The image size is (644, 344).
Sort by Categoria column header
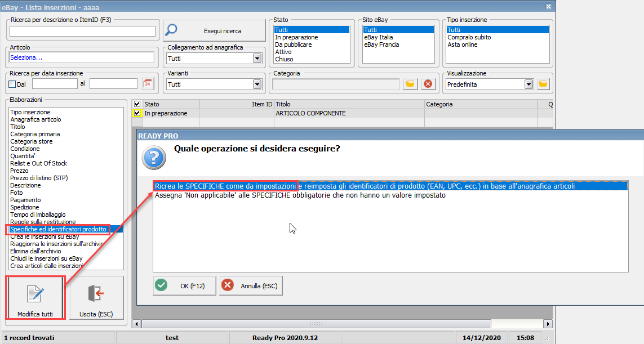point(481,104)
